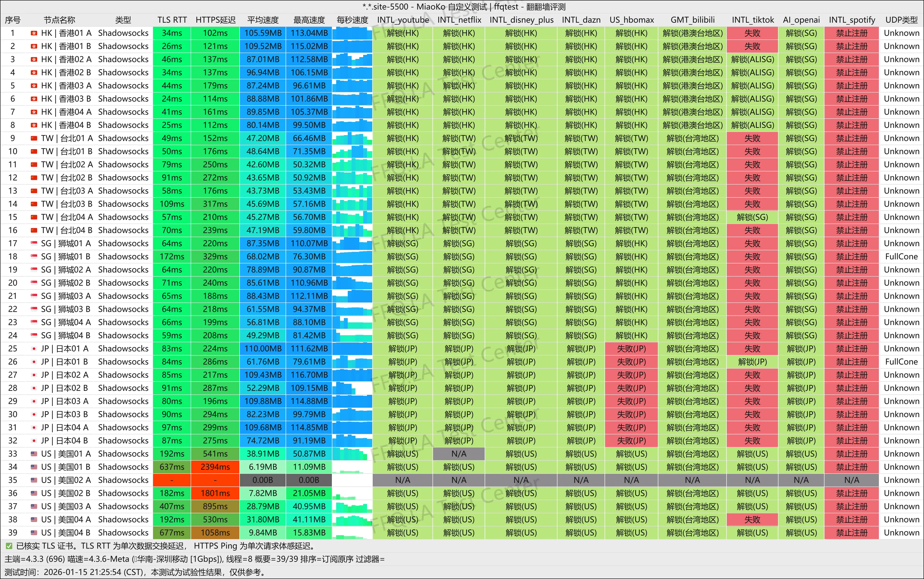Click the UDP类型 column header
Screen dimensions: 924x579
(x=901, y=20)
